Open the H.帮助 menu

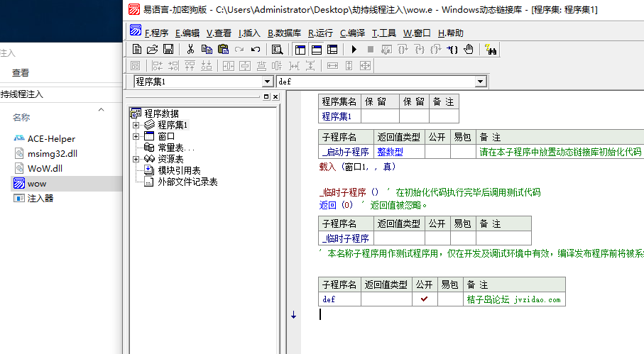[x=451, y=33]
